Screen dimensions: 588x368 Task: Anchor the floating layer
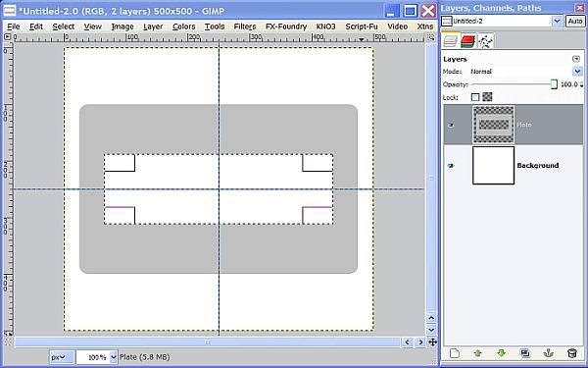549,353
